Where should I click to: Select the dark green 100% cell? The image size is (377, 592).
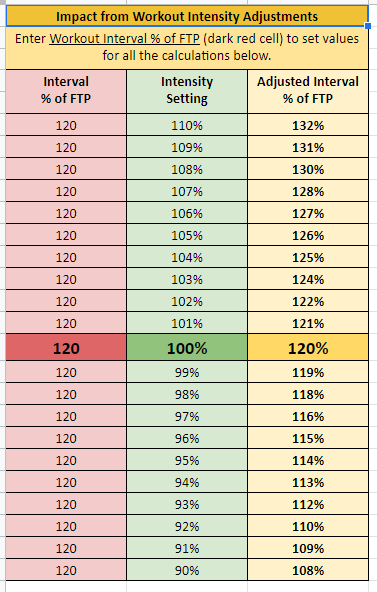tap(187, 348)
